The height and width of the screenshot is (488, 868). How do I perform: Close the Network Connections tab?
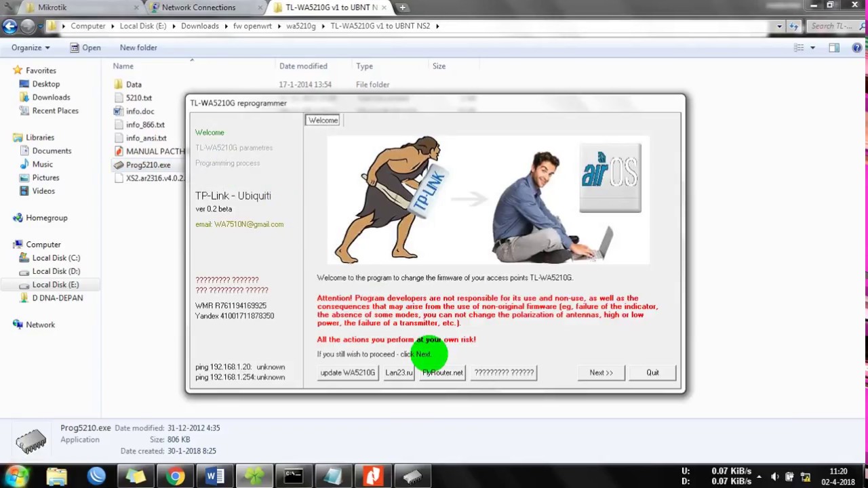(259, 7)
